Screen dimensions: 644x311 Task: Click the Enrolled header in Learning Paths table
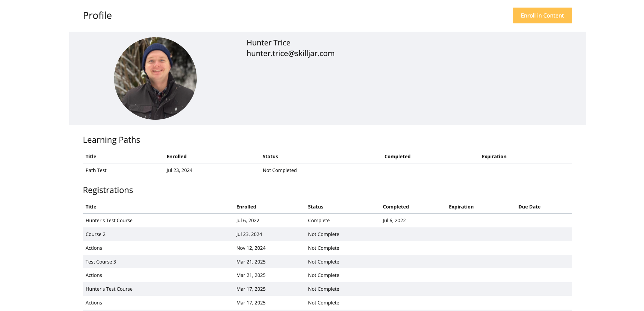click(176, 157)
